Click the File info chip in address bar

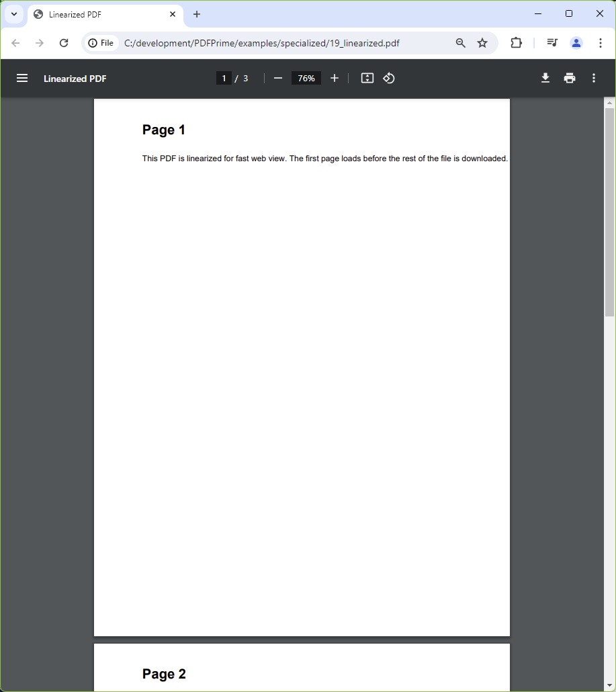101,42
